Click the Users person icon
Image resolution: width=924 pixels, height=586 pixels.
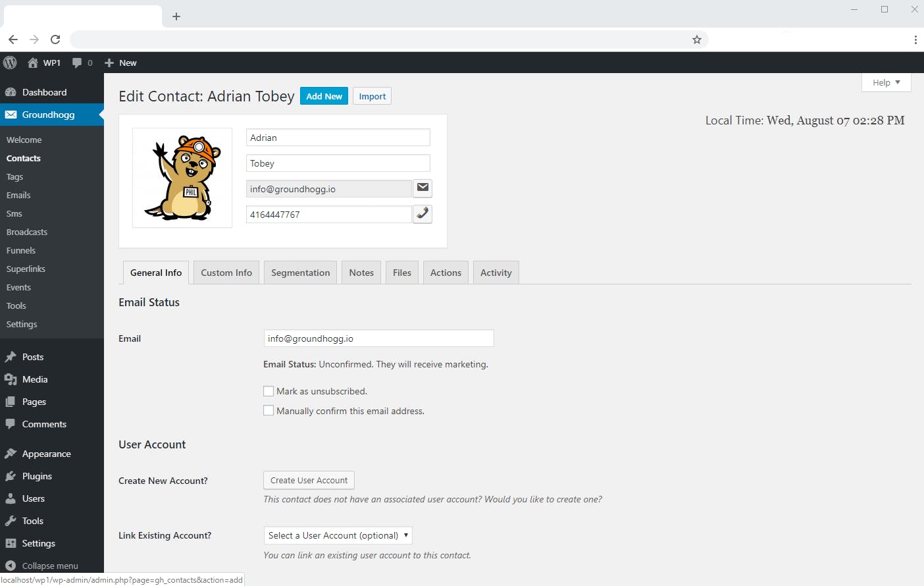(x=11, y=498)
